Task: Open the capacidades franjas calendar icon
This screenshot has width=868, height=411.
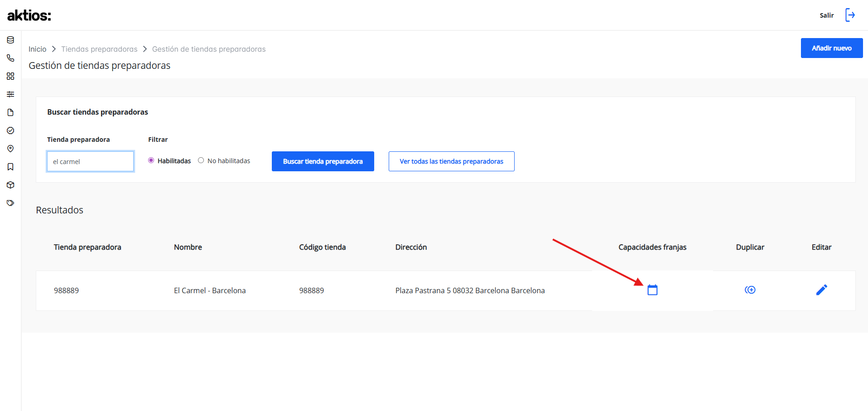Action: click(652, 290)
